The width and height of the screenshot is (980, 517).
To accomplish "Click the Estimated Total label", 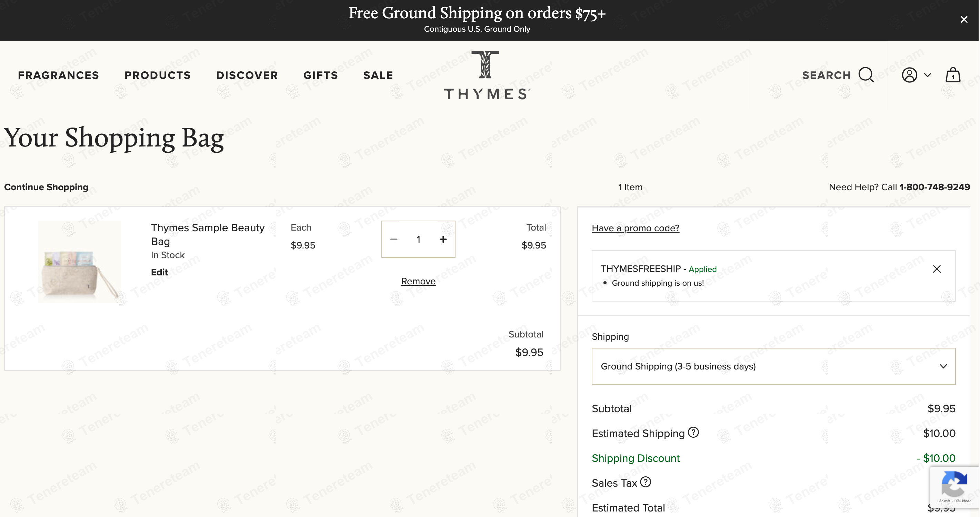I will 628,508.
